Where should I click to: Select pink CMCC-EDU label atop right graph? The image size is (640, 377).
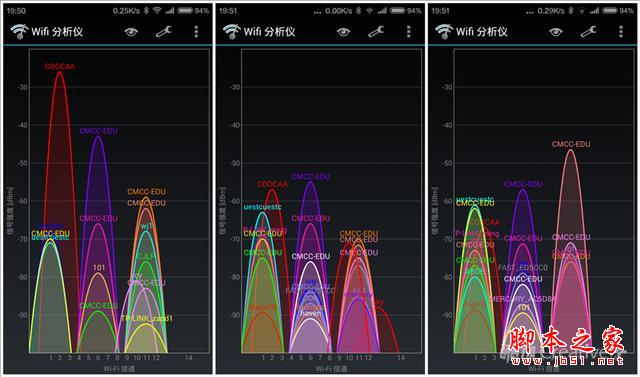[571, 144]
